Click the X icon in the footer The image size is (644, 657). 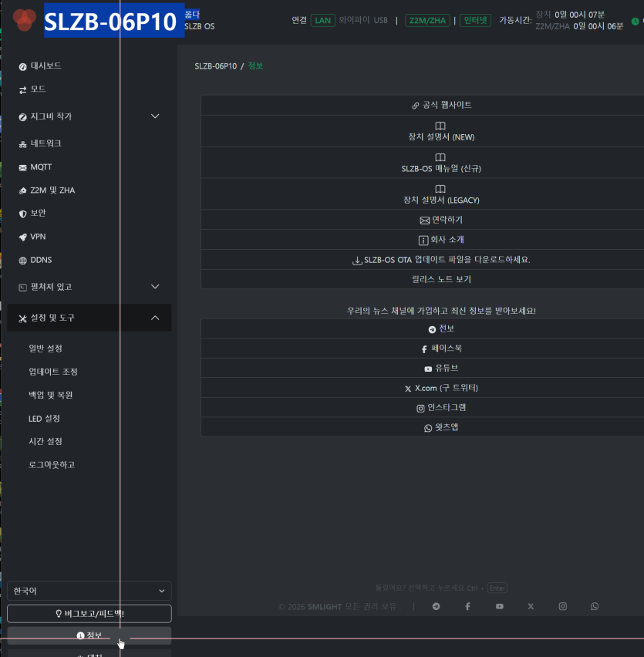click(x=531, y=606)
